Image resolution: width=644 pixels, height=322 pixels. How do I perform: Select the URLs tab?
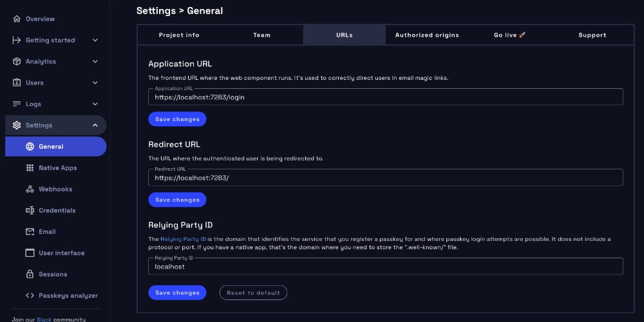click(344, 35)
